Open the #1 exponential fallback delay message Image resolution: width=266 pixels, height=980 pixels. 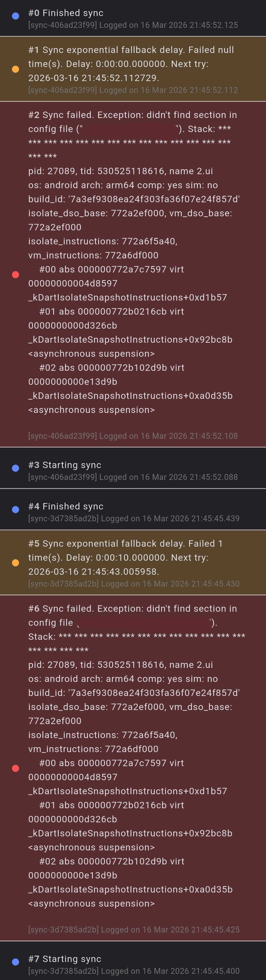coord(131,64)
